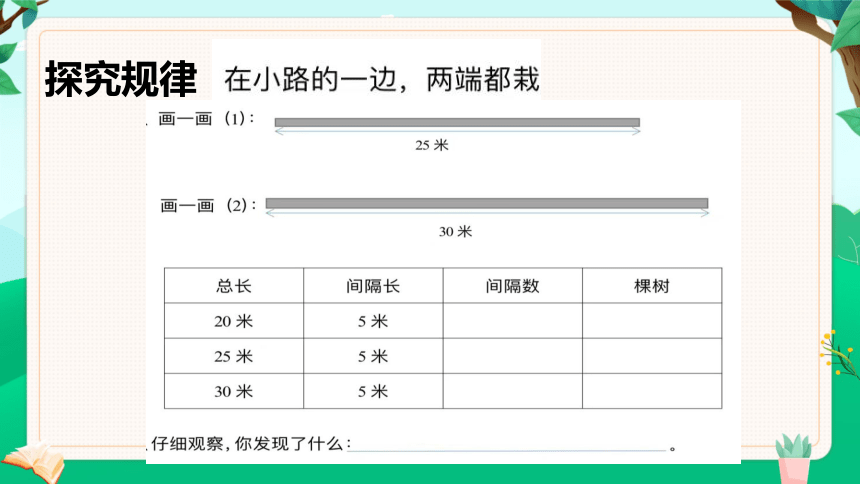Select the table header 间隔数
This screenshot has height=484, width=860.
click(512, 285)
